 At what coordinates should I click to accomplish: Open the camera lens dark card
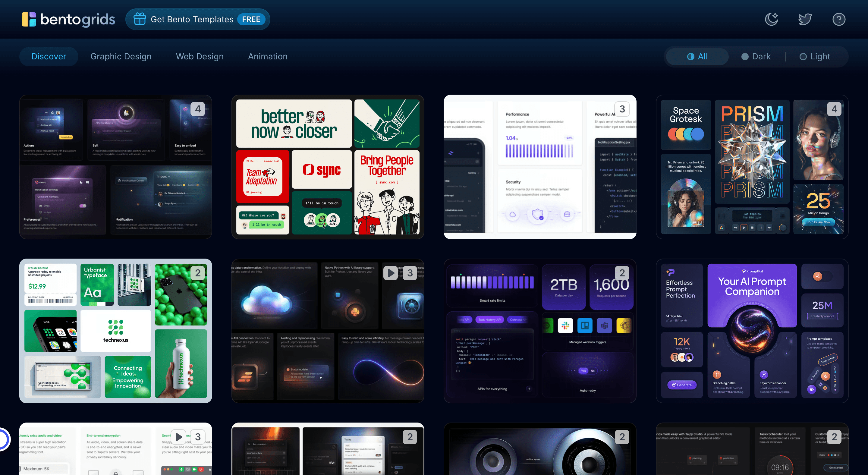coord(540,449)
